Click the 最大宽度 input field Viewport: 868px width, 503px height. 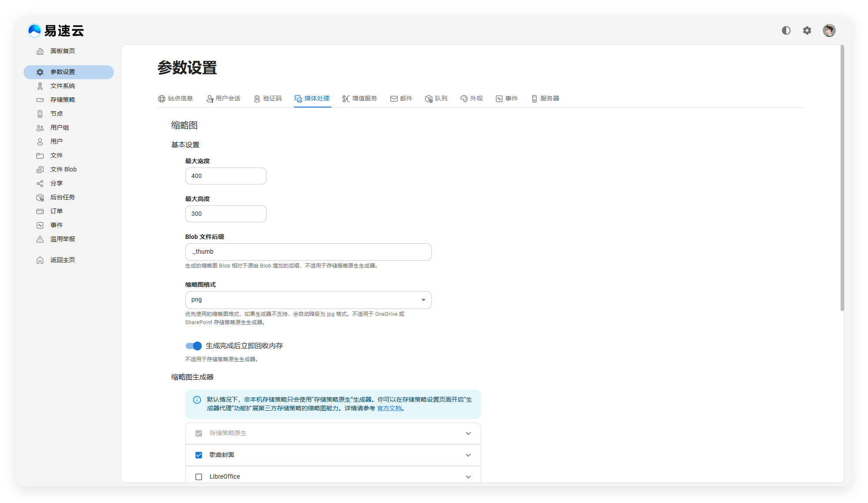point(225,176)
